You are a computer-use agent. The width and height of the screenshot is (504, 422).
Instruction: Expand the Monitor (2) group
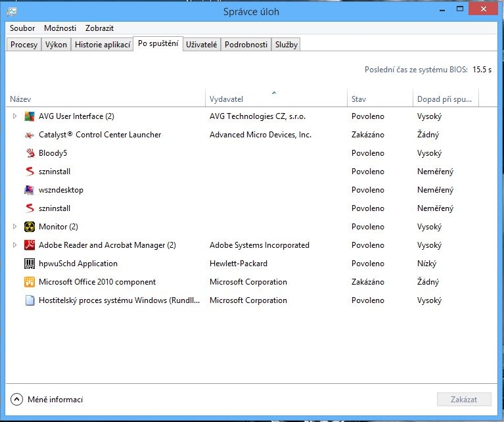click(x=14, y=227)
